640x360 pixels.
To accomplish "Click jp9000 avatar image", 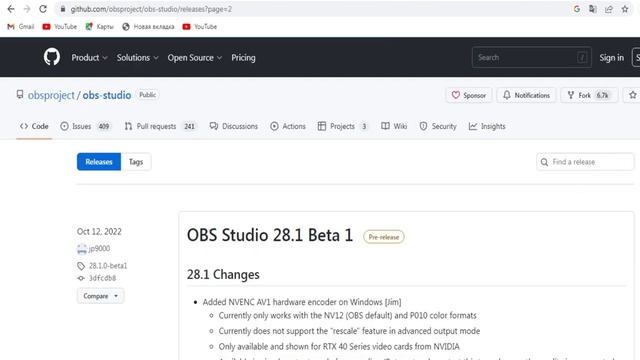I will pyautogui.click(x=82, y=249).
